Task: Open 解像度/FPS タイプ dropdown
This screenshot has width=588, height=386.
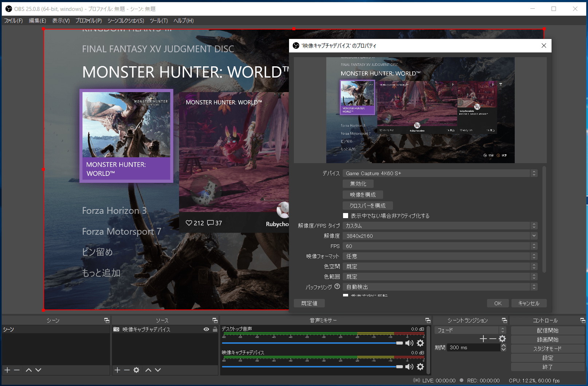Action: pos(440,226)
